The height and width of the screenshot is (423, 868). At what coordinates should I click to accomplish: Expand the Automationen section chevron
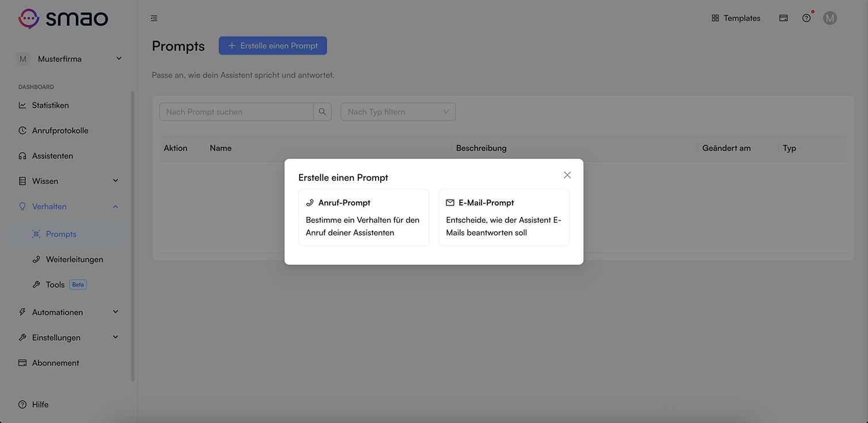click(116, 312)
